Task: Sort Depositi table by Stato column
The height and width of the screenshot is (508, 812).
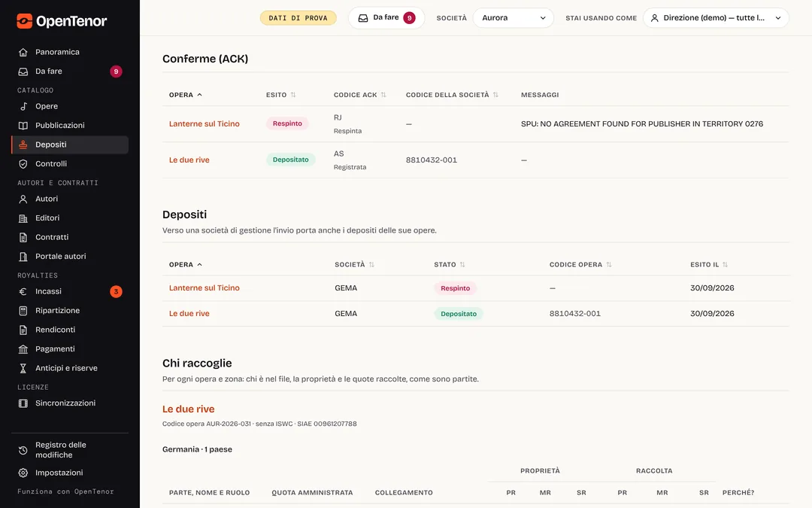Action: coord(450,264)
